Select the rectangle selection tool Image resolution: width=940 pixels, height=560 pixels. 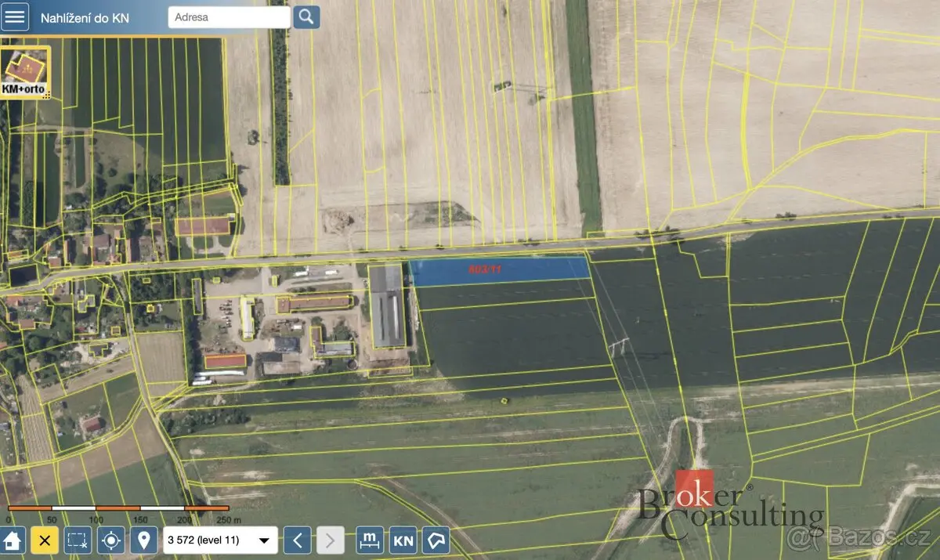[x=78, y=540]
